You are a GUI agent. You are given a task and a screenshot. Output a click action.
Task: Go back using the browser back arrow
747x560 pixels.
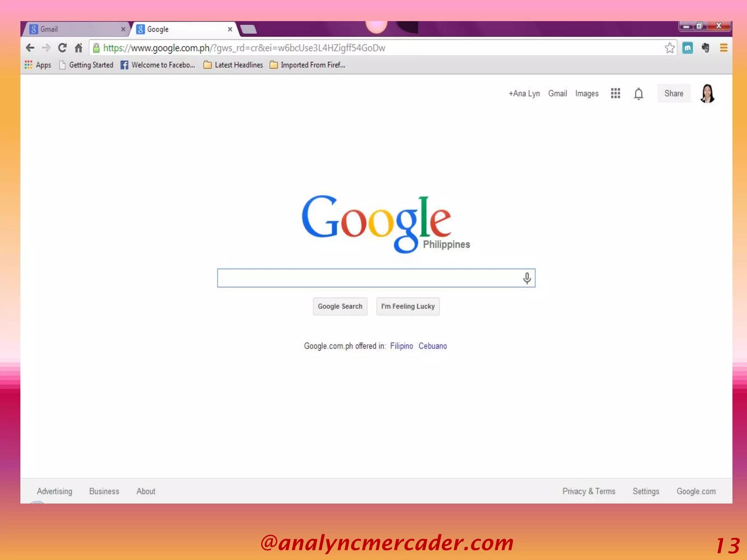click(x=30, y=48)
